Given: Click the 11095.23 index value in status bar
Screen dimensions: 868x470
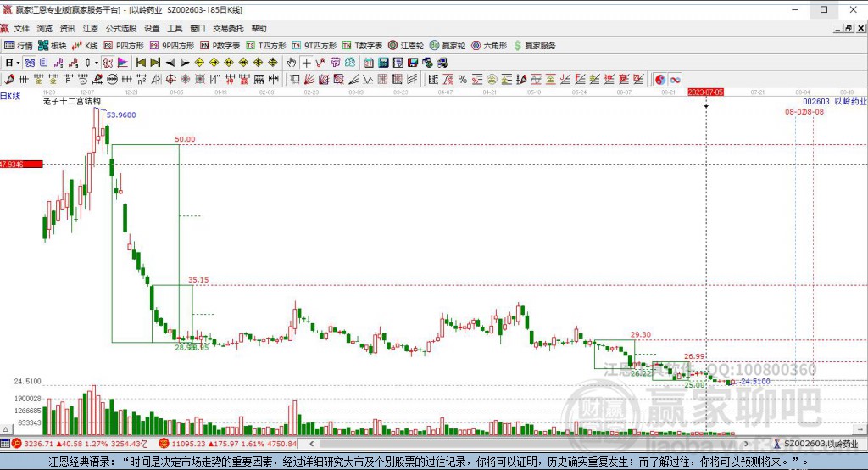Looking at the screenshot, I should pyautogui.click(x=190, y=444).
